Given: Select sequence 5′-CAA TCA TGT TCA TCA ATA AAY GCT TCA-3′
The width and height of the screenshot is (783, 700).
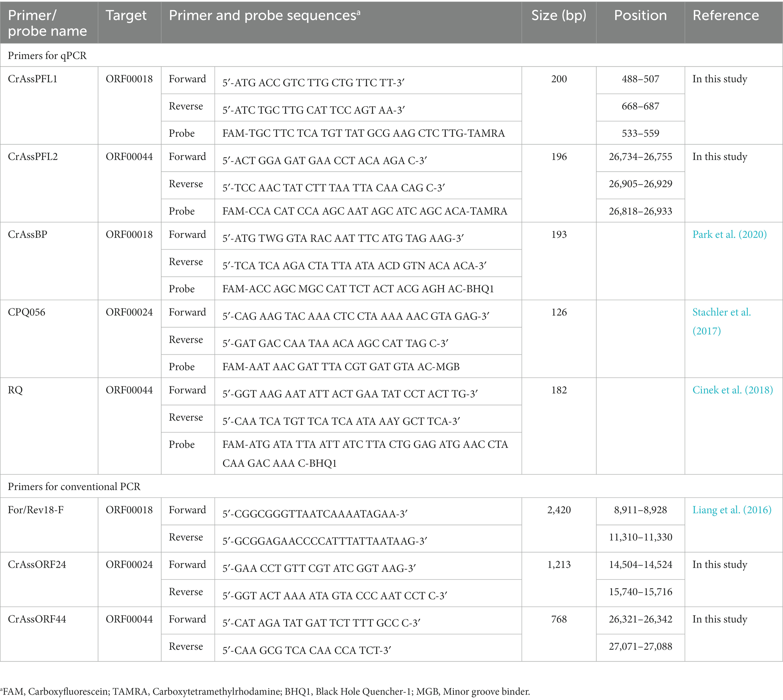Looking at the screenshot, I should [341, 421].
